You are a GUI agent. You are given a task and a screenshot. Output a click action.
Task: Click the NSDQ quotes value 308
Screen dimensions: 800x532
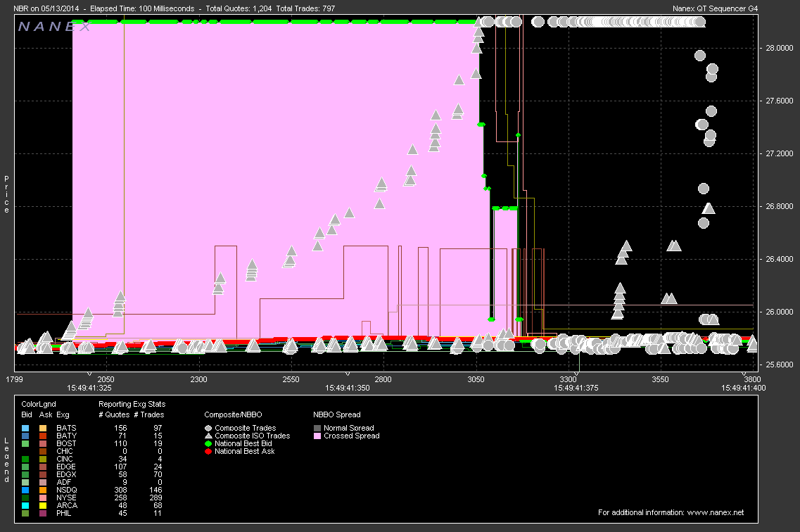coord(120,490)
